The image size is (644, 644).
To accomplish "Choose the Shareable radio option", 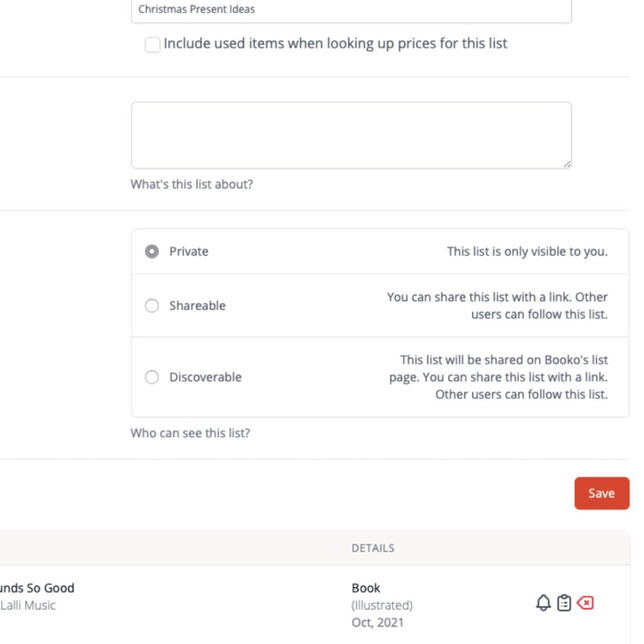I will click(x=152, y=305).
